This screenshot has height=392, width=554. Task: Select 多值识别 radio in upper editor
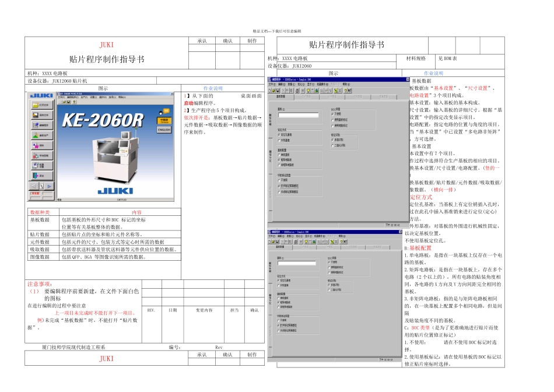(x=338, y=140)
